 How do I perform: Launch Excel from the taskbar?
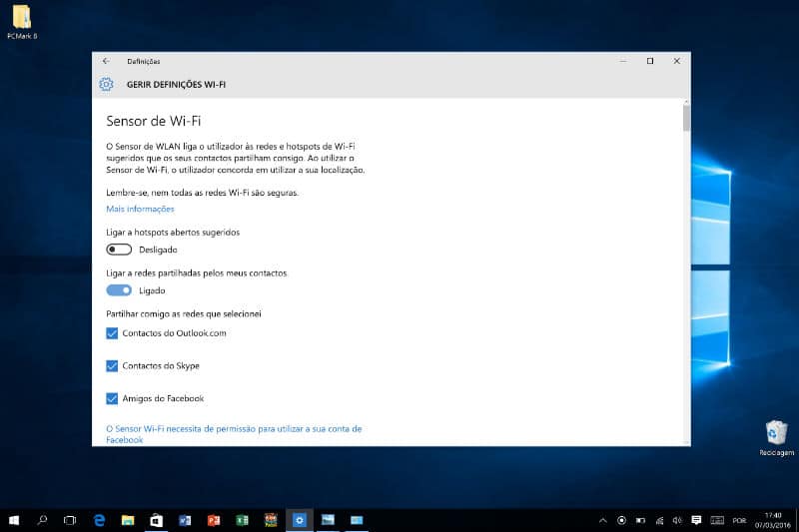pyautogui.click(x=242, y=520)
